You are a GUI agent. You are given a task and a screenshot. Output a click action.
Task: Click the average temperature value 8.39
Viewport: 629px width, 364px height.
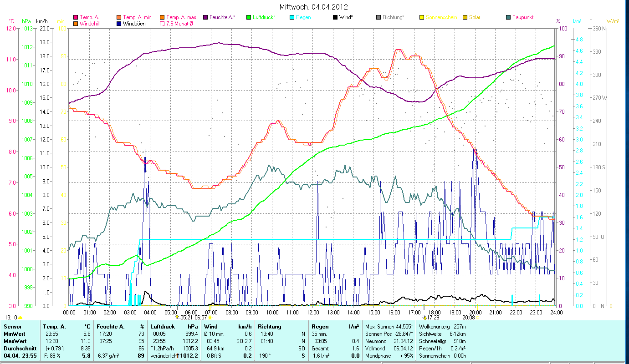click(85, 349)
